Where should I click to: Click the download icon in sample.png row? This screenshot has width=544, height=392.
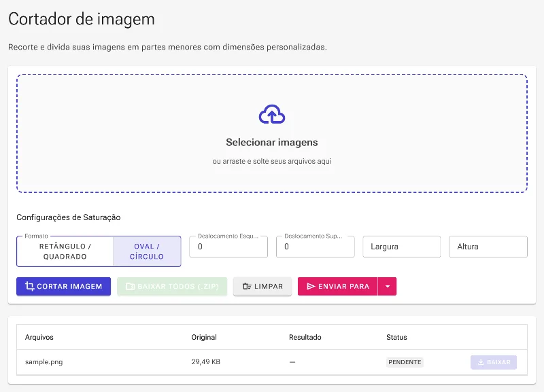click(x=481, y=362)
